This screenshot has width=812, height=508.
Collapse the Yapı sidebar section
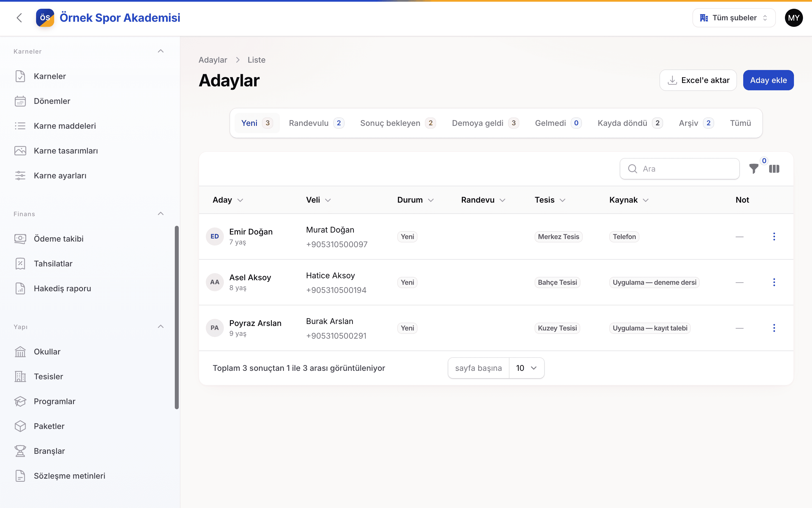coord(161,327)
